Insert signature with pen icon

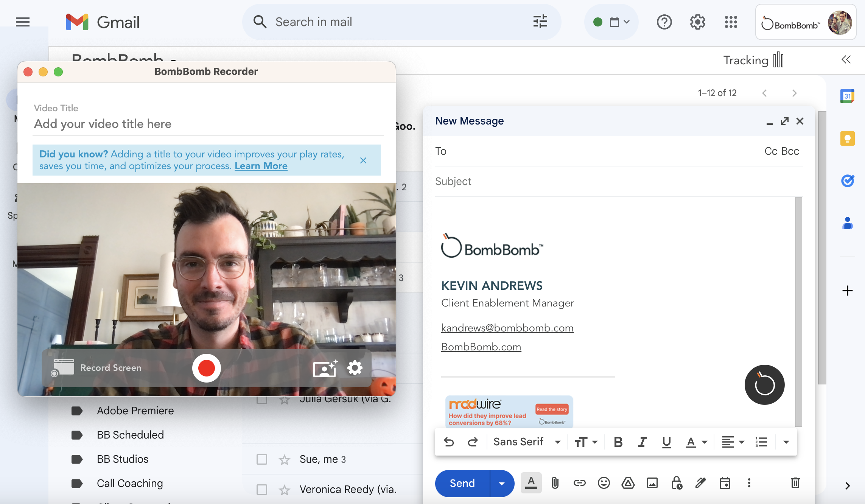700,483
